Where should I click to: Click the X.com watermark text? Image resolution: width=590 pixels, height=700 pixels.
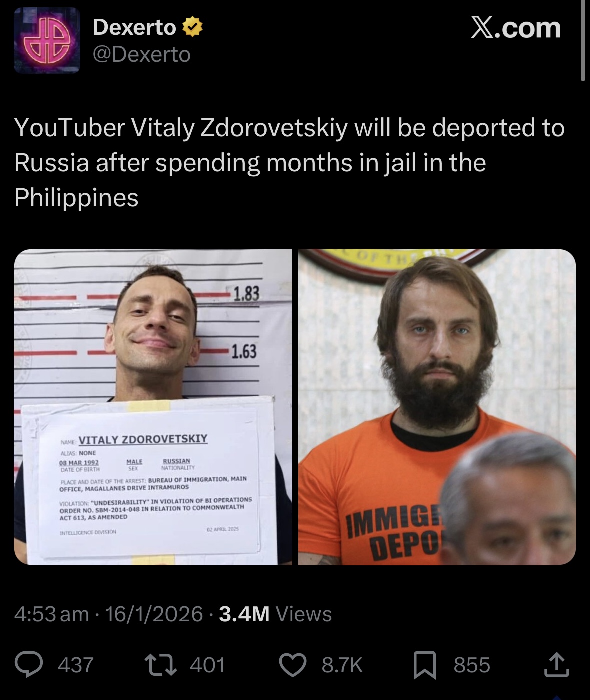click(x=516, y=28)
